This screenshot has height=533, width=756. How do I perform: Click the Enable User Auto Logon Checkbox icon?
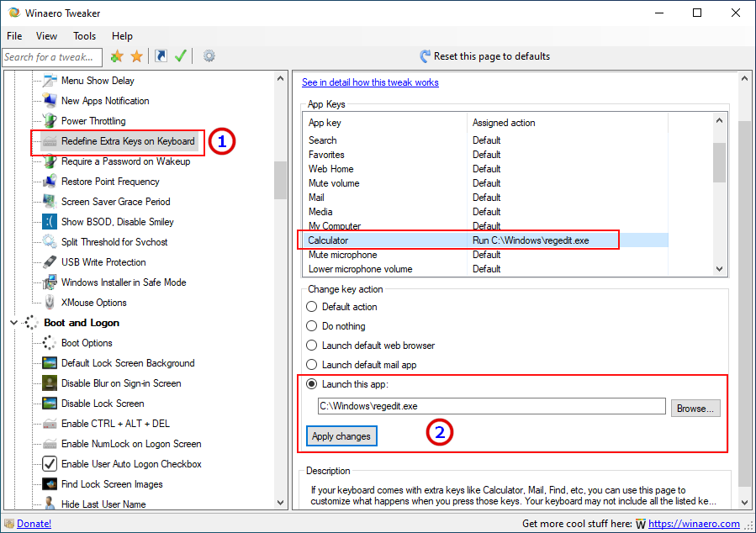[x=49, y=464]
